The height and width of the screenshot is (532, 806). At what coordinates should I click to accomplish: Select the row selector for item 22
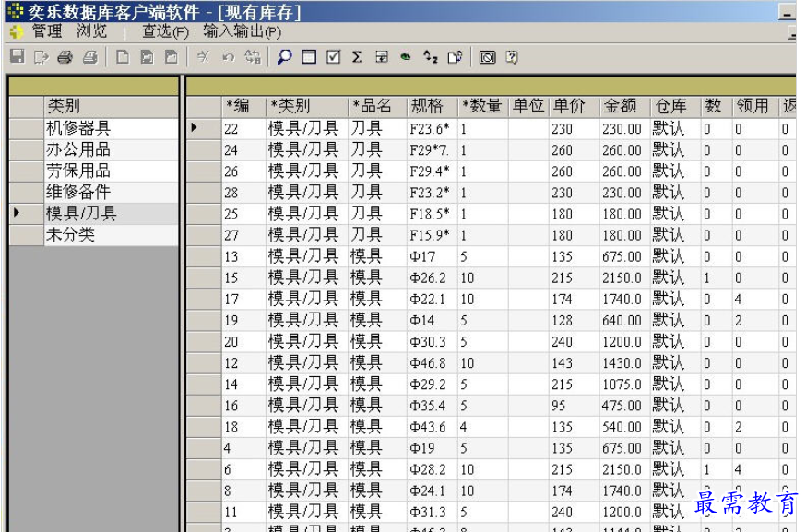[x=202, y=128]
